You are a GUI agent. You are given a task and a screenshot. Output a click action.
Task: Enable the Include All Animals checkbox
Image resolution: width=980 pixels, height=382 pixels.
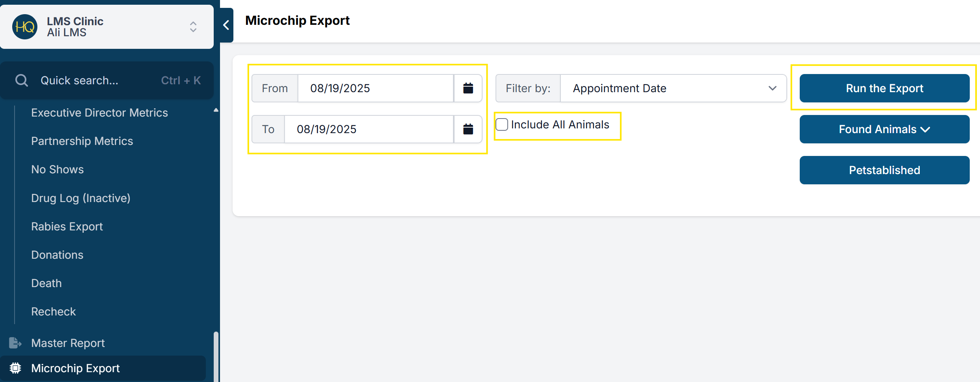click(x=502, y=125)
